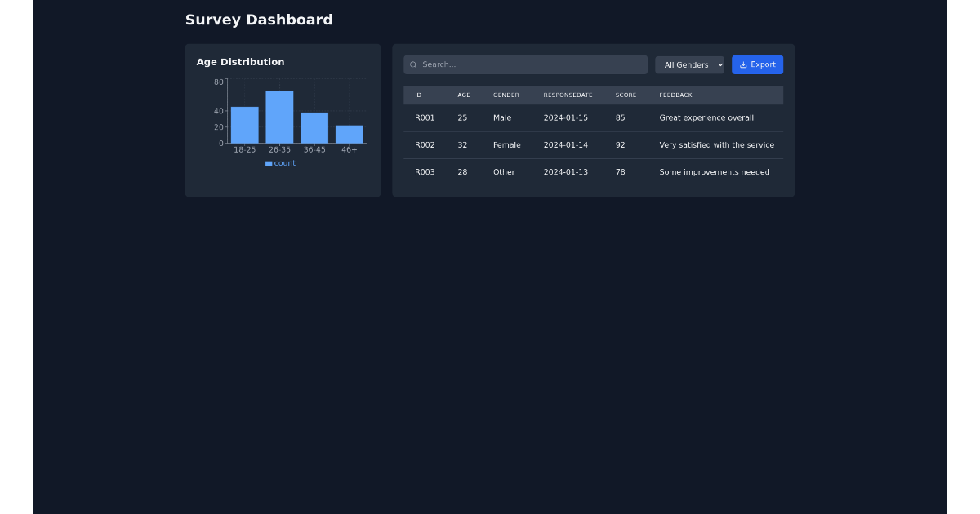
Task: Click the search magnifier icon
Action: (x=413, y=64)
